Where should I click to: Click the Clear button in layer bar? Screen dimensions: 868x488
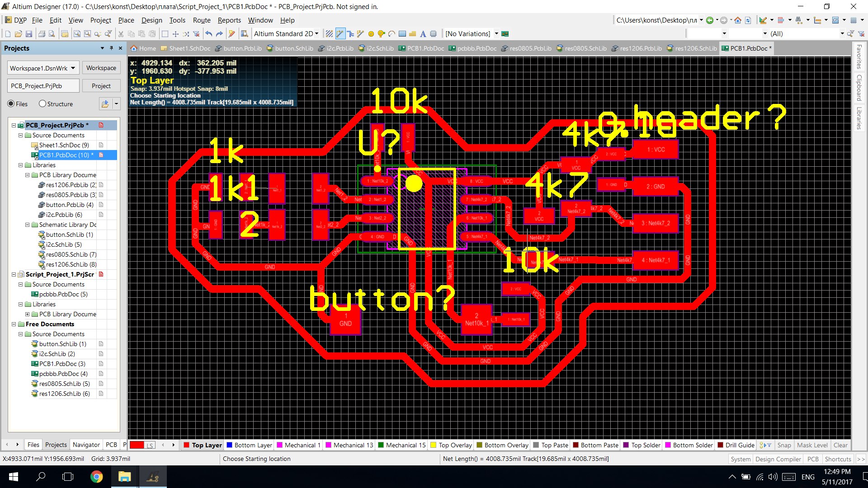pos(840,445)
